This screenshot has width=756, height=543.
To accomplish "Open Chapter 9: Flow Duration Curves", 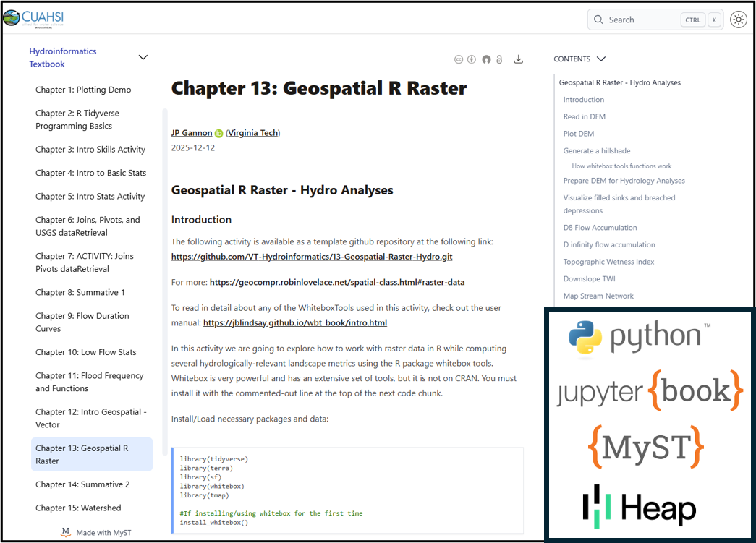I will (x=82, y=322).
